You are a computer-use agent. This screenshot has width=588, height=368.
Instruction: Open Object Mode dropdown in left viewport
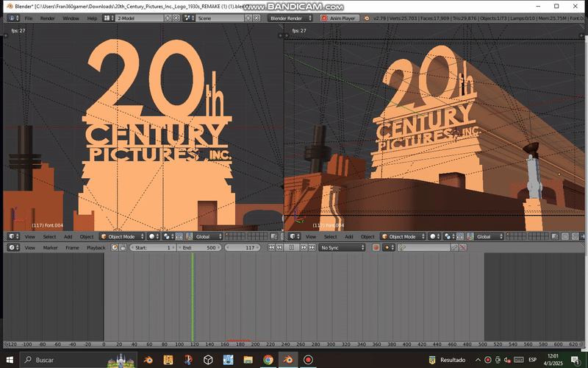[x=121, y=236]
